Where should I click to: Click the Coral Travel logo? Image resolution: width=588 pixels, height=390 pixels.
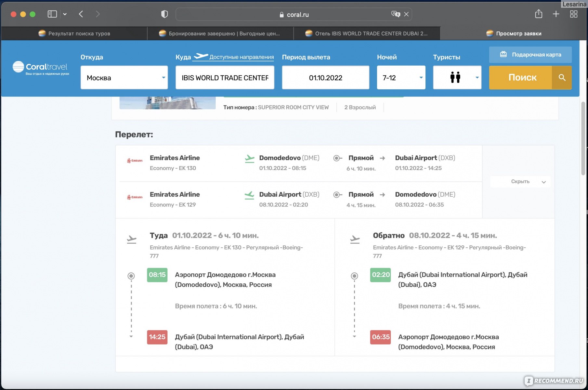click(41, 68)
